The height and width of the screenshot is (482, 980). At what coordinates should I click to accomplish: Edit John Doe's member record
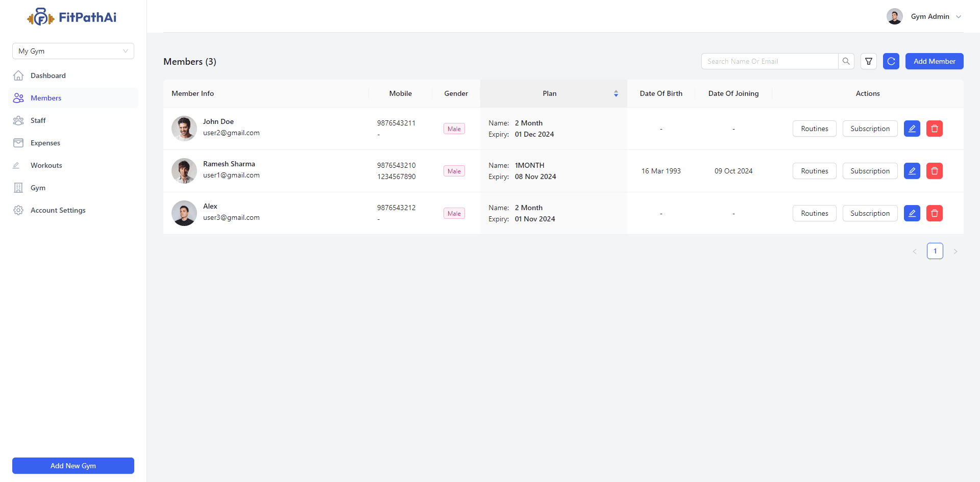[912, 129]
